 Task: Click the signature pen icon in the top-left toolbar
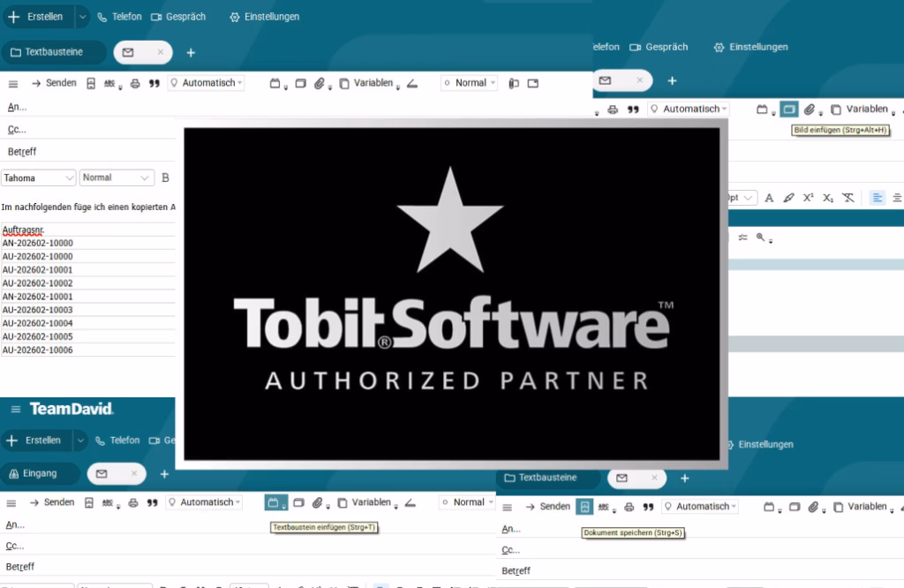[x=411, y=84]
